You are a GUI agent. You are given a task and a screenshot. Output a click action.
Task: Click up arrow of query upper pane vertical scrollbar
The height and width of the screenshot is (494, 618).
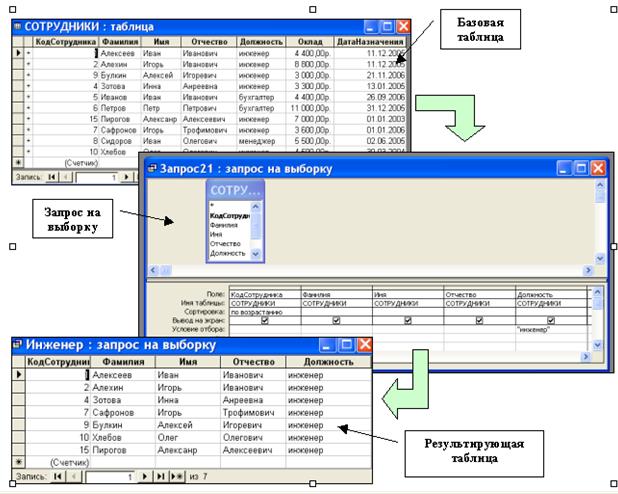pyautogui.click(x=599, y=185)
